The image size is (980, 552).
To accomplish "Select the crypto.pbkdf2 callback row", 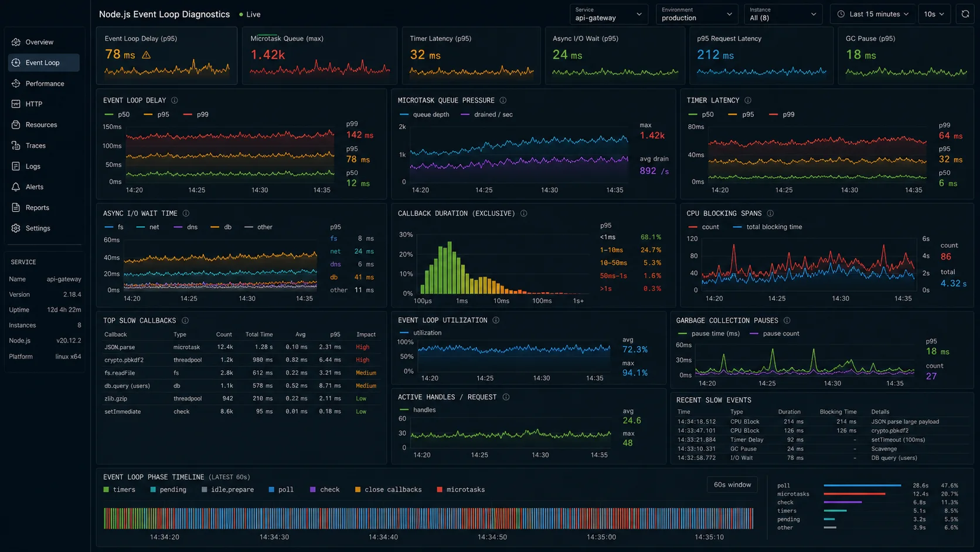I will click(240, 360).
